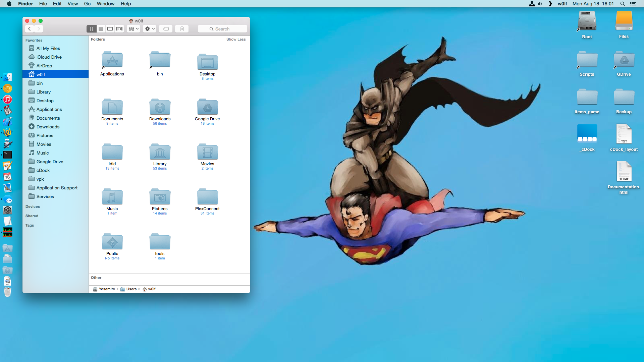The image size is (644, 362).
Task: Open the Go menu
Action: point(87,4)
